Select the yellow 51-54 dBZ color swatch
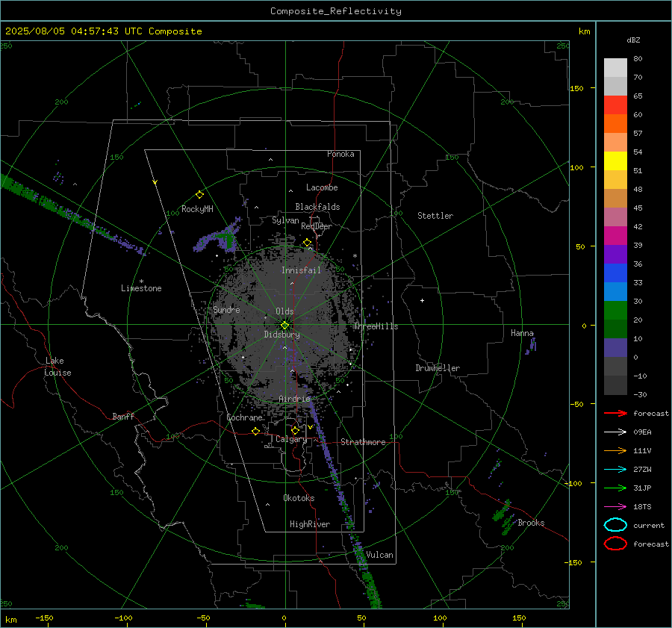672x628 pixels. click(615, 161)
